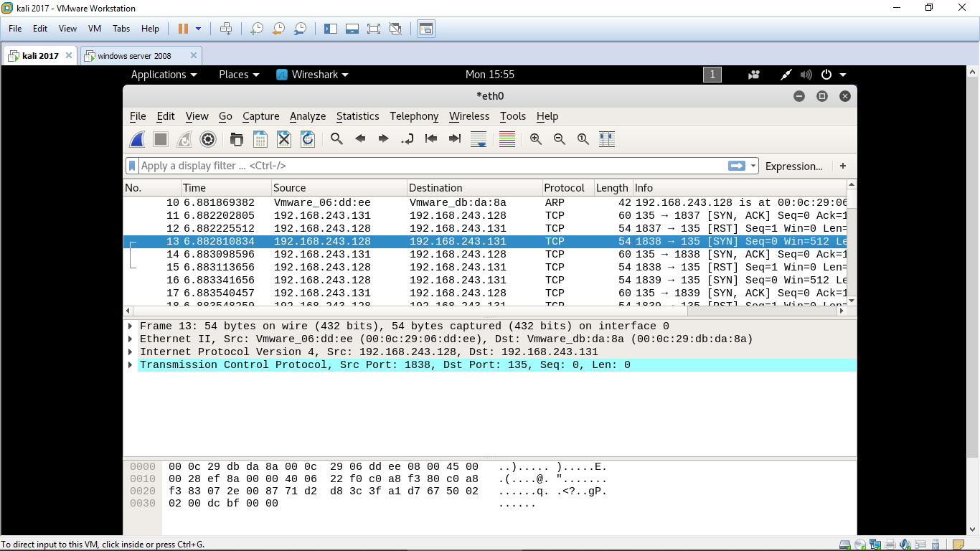Expand the Ethernet II tree row
Screen dimensions: 980x551
click(131, 339)
